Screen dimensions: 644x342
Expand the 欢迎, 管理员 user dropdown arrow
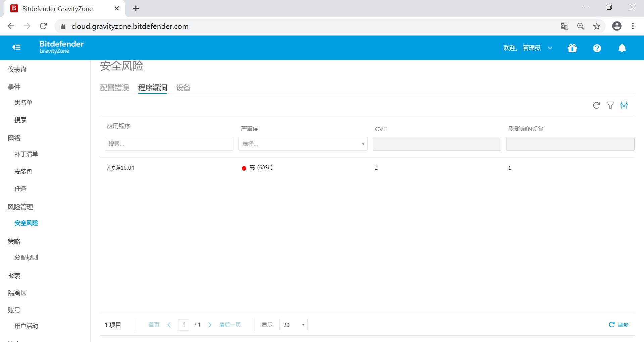[550, 48]
